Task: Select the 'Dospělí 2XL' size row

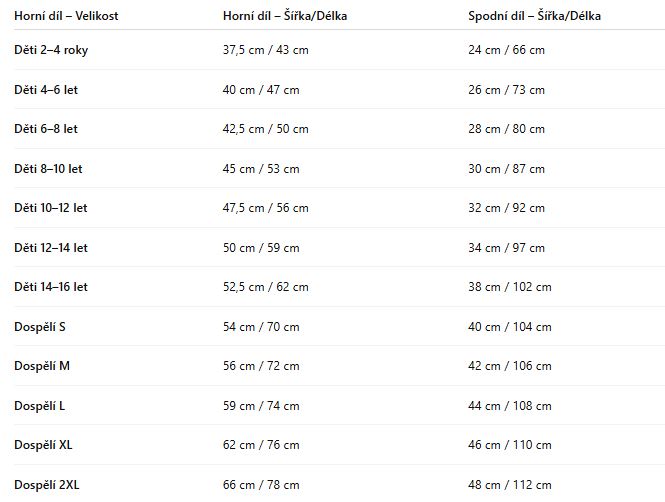Action: tap(48, 484)
